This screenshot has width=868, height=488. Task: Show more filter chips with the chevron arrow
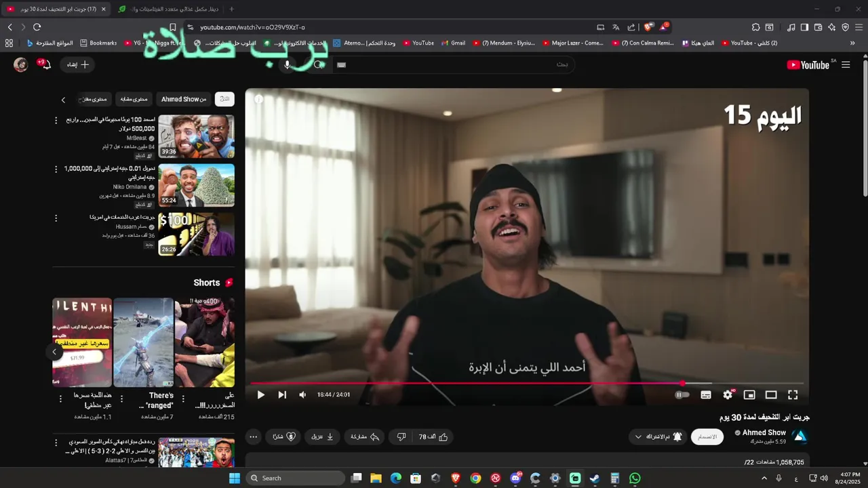63,100
